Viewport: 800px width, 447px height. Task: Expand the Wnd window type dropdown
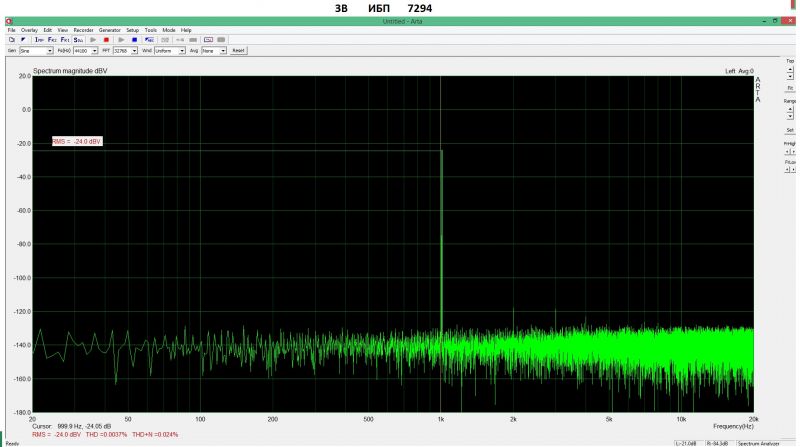point(182,50)
